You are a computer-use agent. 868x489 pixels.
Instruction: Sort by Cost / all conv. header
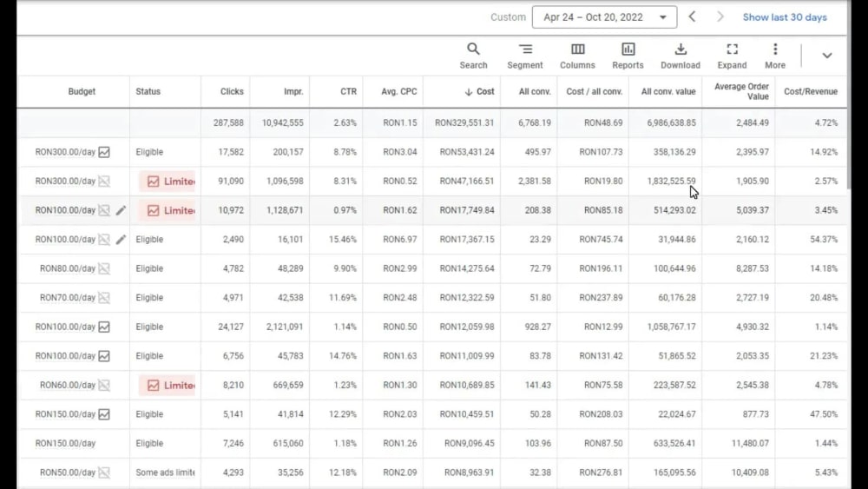pyautogui.click(x=594, y=91)
